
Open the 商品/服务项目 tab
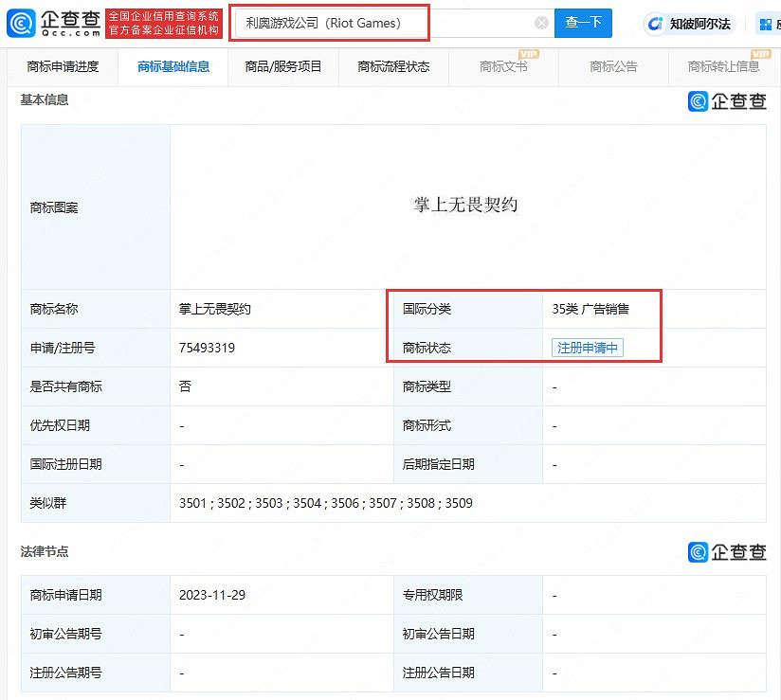[x=282, y=68]
